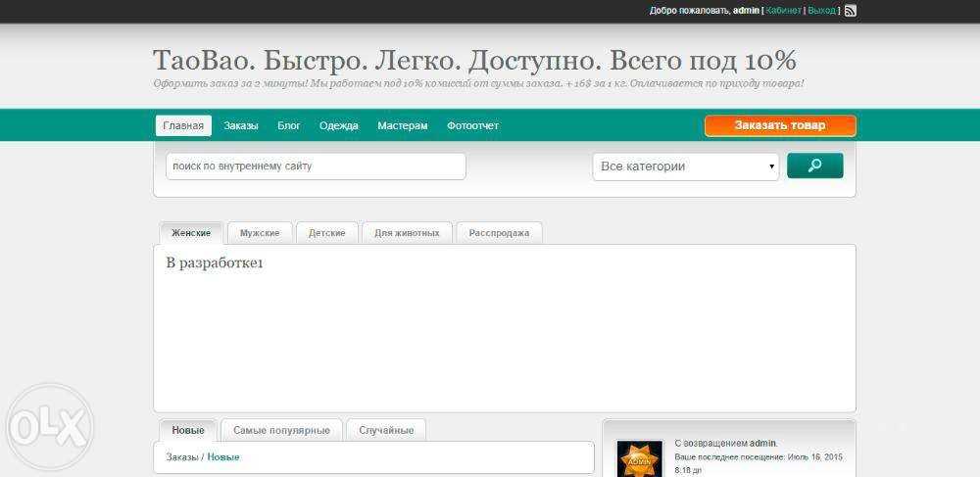Select the Новые orders tab

188,430
